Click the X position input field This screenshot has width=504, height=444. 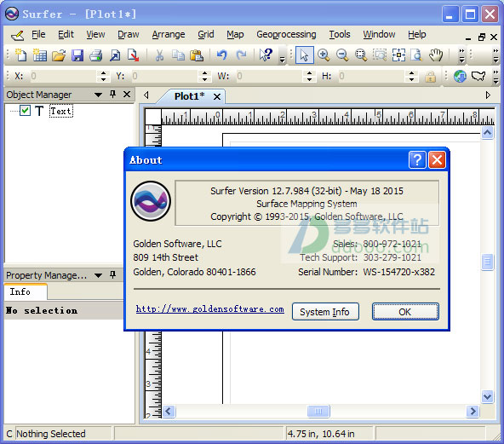tap(64, 76)
